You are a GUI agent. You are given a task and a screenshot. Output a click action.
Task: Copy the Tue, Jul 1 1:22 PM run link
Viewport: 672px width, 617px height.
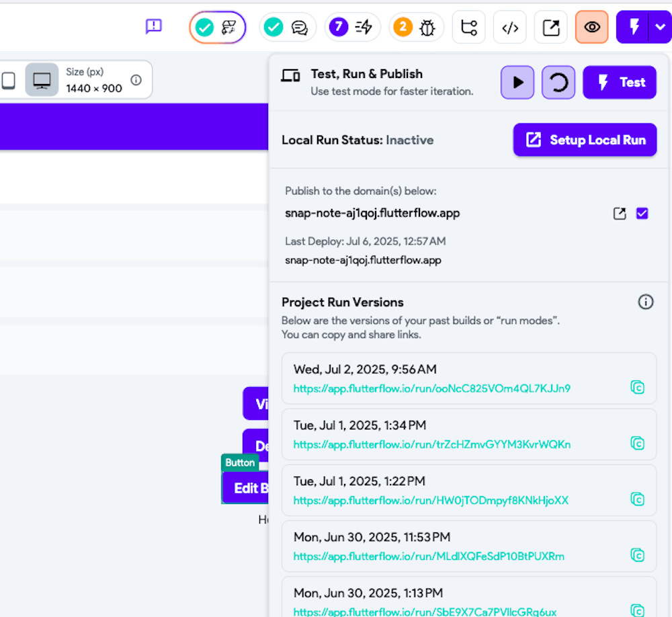[637, 499]
